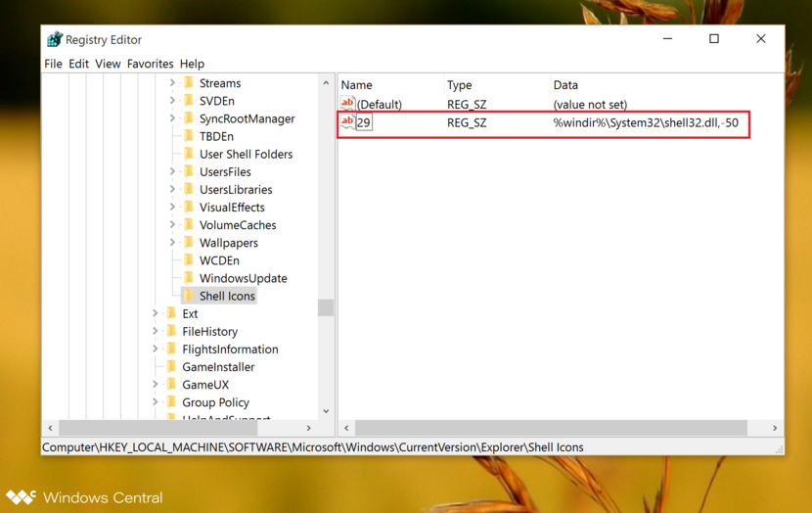Screen dimensions: 812x513
Task: Click REG_SZ type cell of value 29
Action: tap(467, 122)
